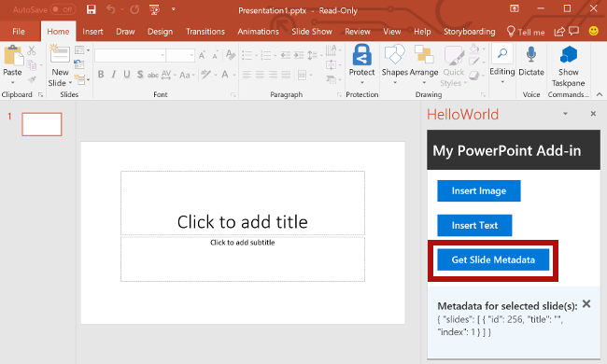The image size is (607, 364).
Task: Click the Show Taskpane icon
Action: click(x=569, y=54)
